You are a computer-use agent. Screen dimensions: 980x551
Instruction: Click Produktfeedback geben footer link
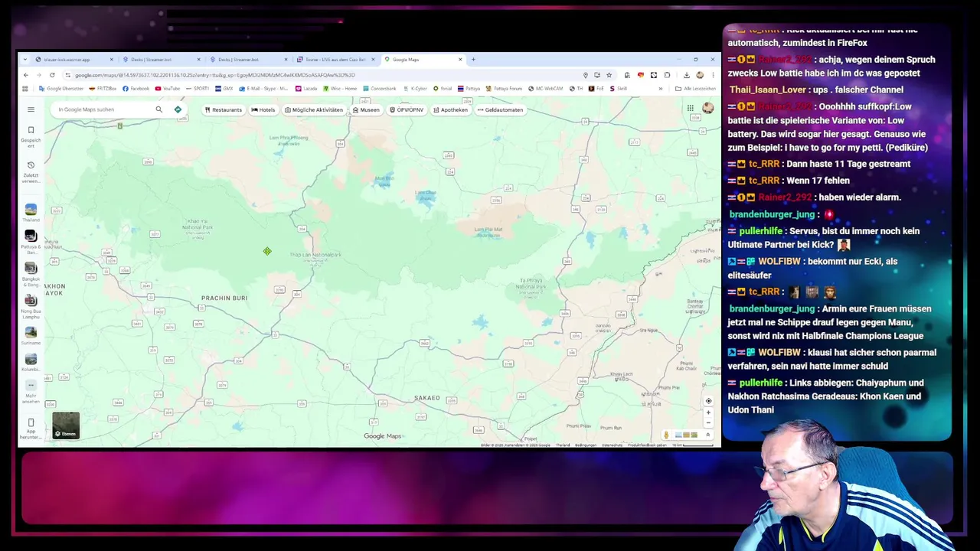click(x=648, y=445)
